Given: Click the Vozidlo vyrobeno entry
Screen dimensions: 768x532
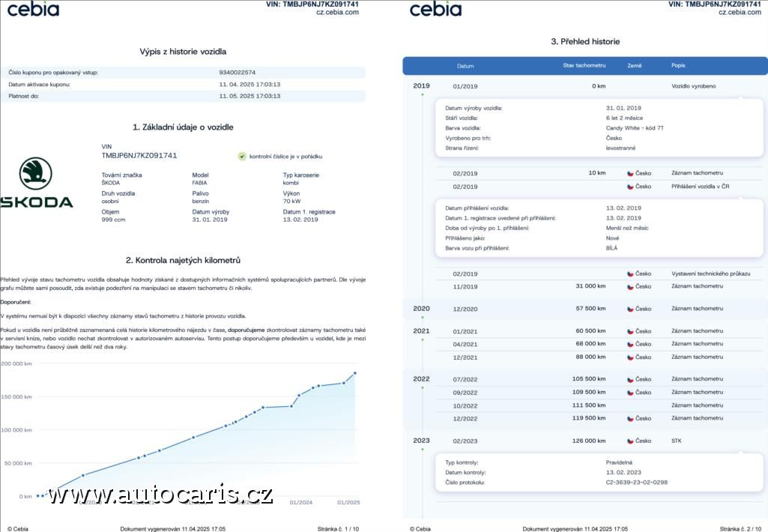Looking at the screenshot, I should (x=694, y=86).
